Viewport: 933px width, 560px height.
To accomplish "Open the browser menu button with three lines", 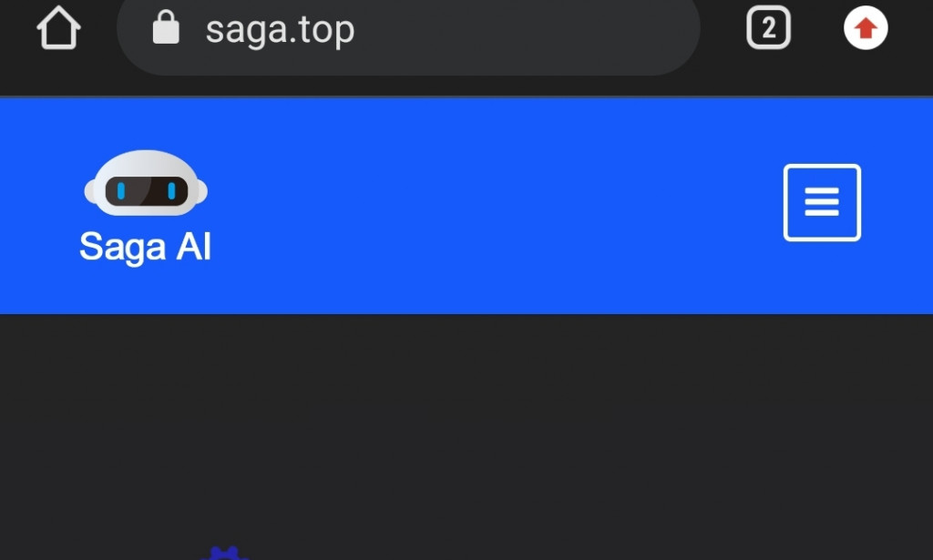I will pos(821,202).
